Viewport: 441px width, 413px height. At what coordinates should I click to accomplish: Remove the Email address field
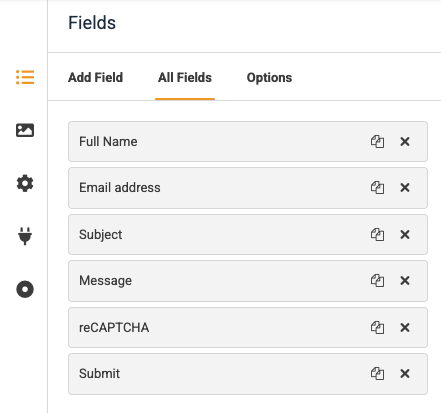[x=405, y=188]
